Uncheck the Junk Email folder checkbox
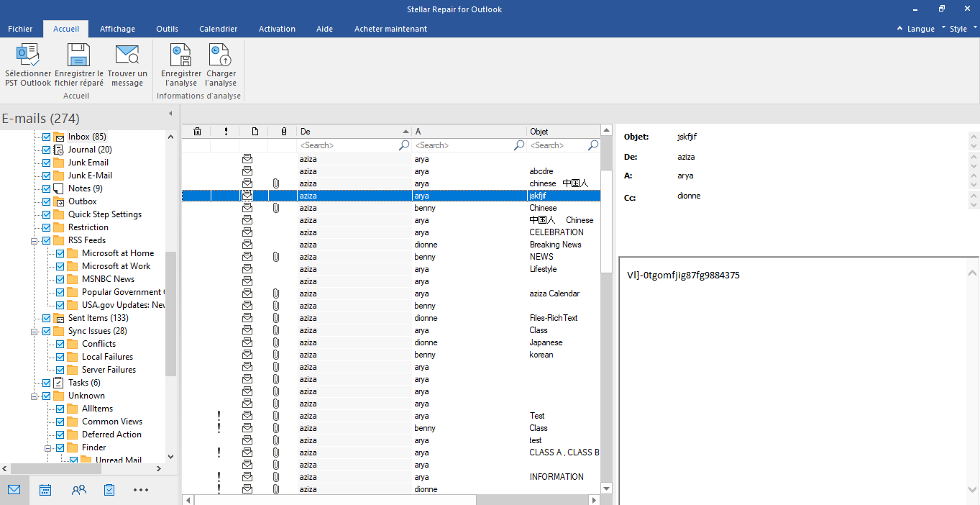Image resolution: width=980 pixels, height=505 pixels. pos(47,163)
